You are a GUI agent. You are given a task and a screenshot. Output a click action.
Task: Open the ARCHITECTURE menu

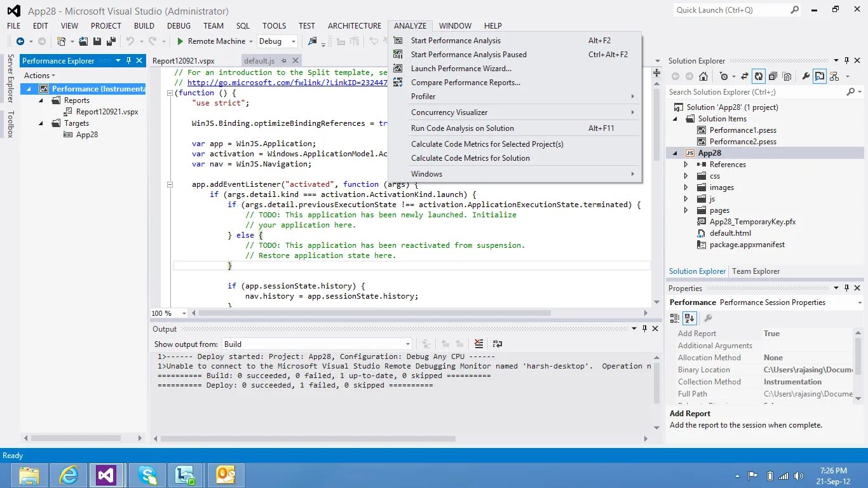[x=355, y=26]
